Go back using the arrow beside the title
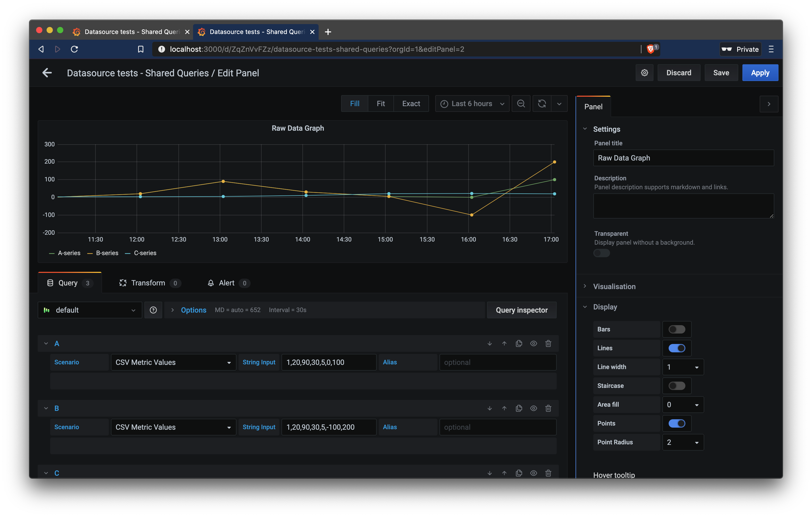The width and height of the screenshot is (812, 517). tap(47, 73)
